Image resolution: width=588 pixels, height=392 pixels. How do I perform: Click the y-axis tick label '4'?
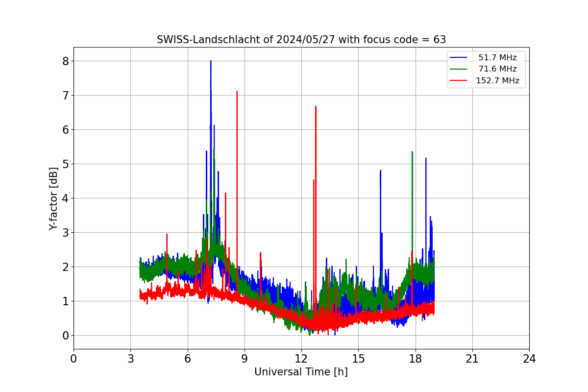pos(65,198)
